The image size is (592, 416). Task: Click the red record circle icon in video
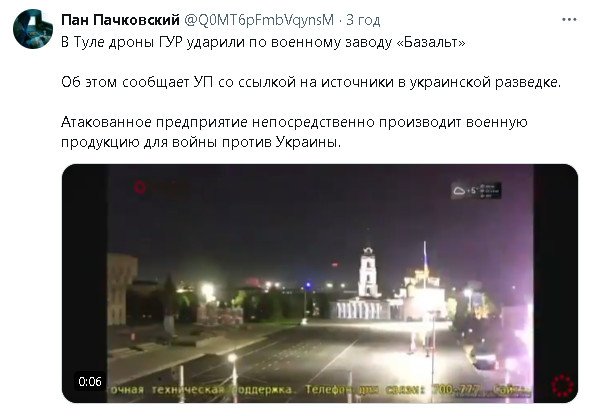click(x=140, y=187)
